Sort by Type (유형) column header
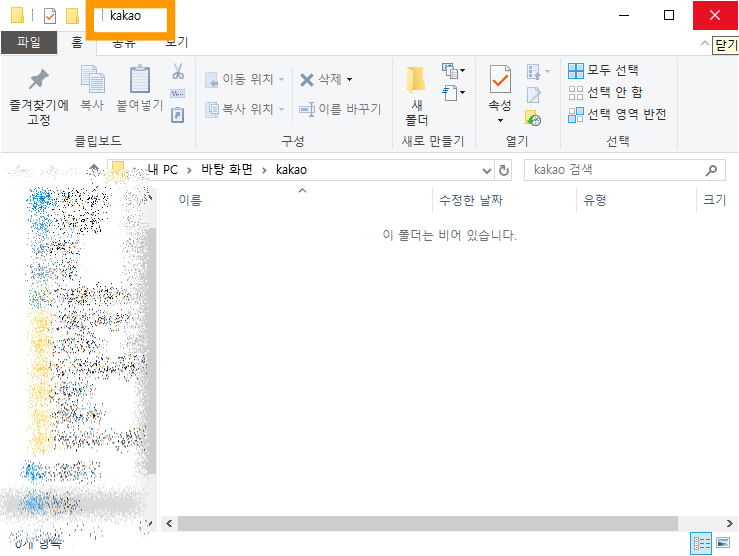739x556 pixels. (x=595, y=200)
